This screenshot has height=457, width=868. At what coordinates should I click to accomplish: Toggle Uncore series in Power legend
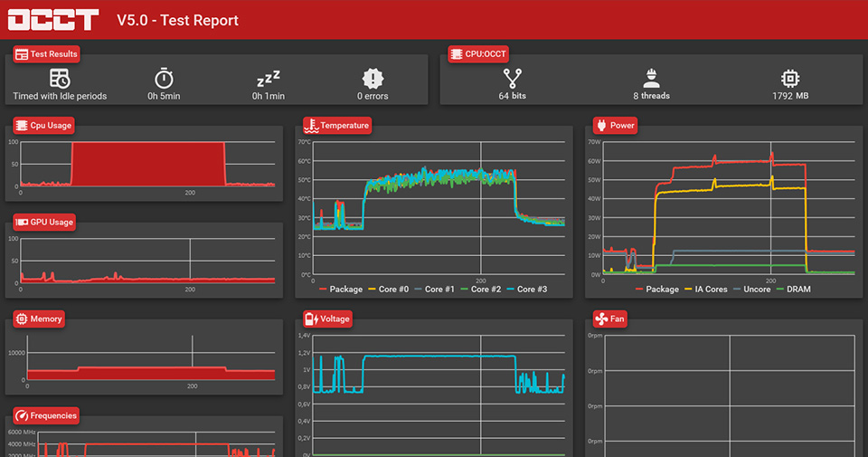coord(751,290)
